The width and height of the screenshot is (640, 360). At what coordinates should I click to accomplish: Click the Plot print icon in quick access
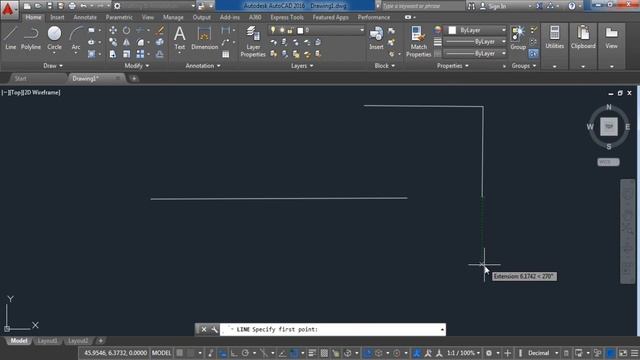[x=72, y=6]
